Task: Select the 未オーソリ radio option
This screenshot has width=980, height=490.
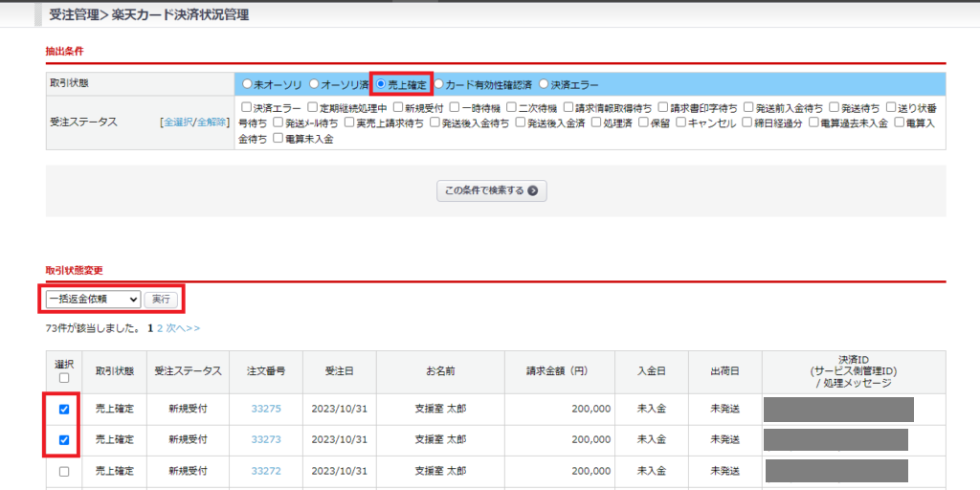Action: (247, 84)
